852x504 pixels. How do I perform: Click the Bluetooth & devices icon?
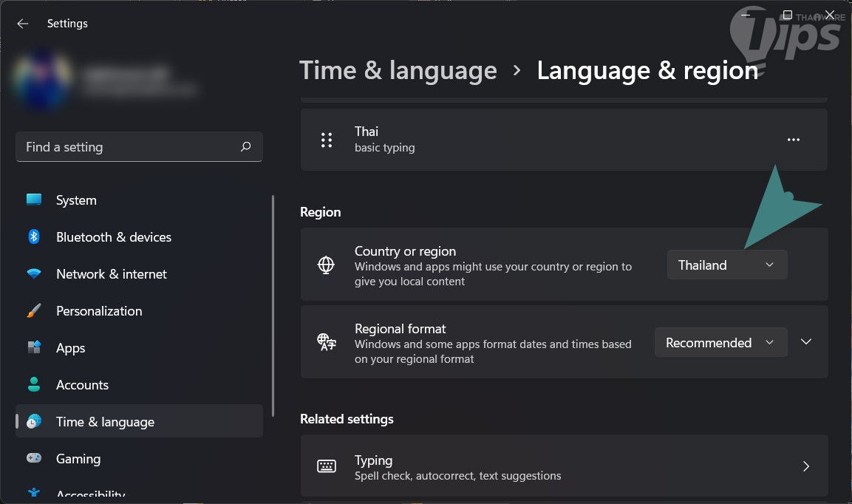(34, 237)
